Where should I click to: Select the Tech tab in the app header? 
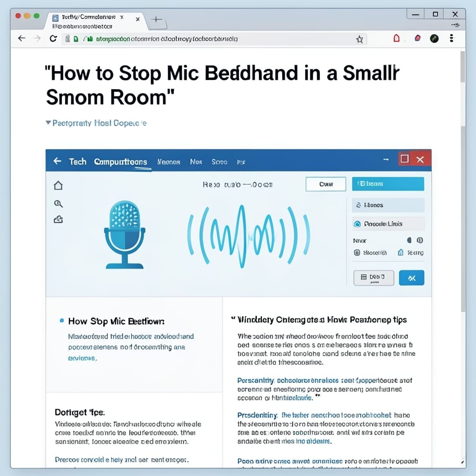(78, 161)
